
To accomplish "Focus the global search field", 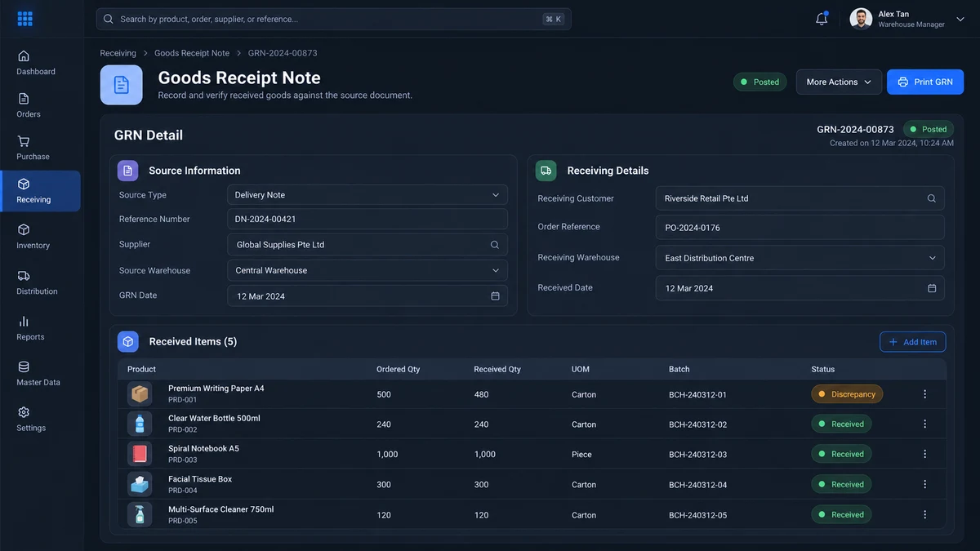I will coord(333,19).
